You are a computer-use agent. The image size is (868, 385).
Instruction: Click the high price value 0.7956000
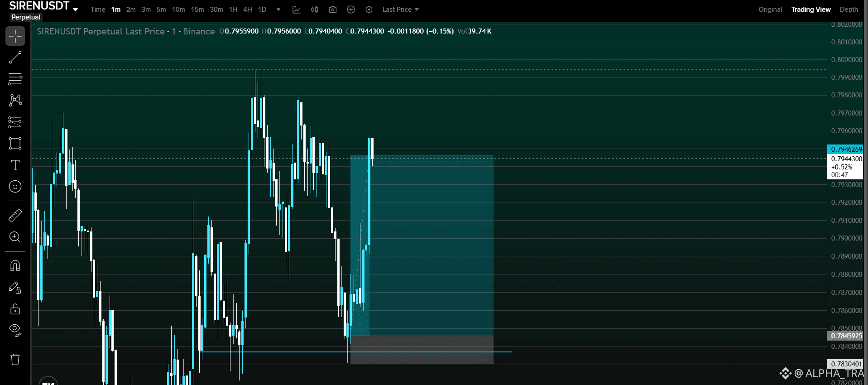(284, 31)
